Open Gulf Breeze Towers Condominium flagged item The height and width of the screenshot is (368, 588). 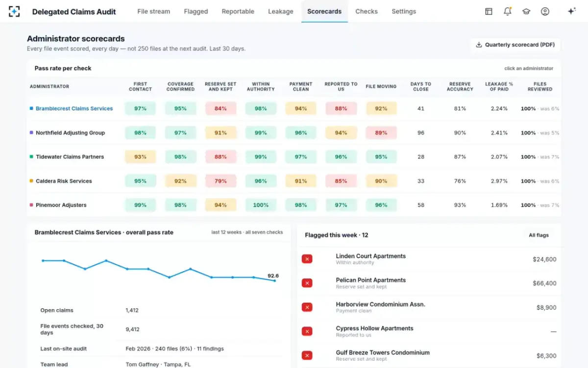(383, 352)
